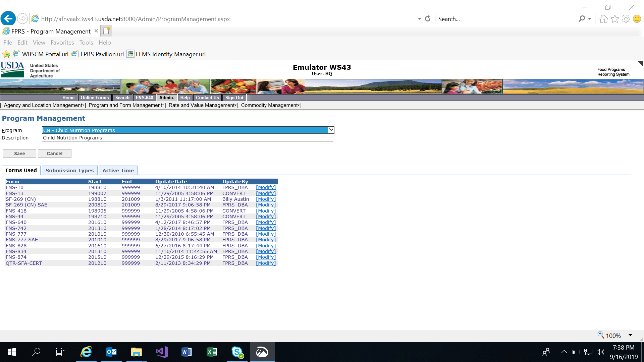Click the browser back arrow button
The image size is (644, 362).
pyautogui.click(x=8, y=18)
